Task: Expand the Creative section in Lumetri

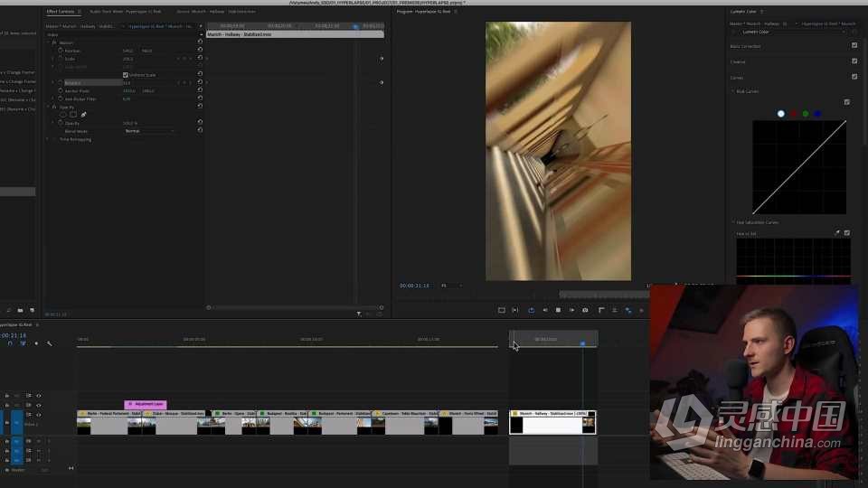Action: click(738, 61)
